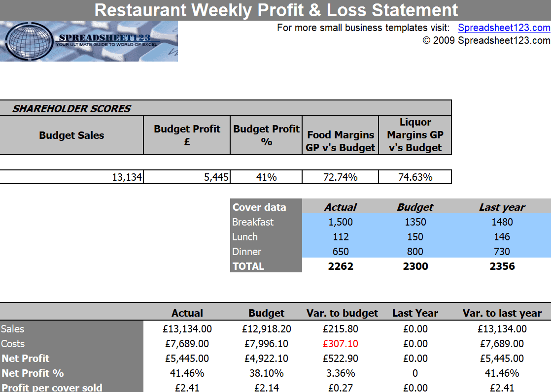Click the cover data 'TOTAL' label

coord(248,266)
